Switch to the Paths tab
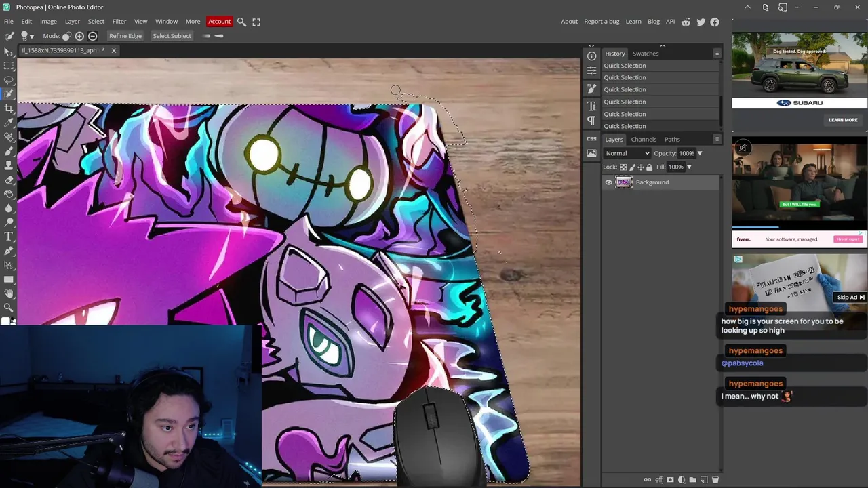This screenshot has height=488, width=868. click(672, 139)
